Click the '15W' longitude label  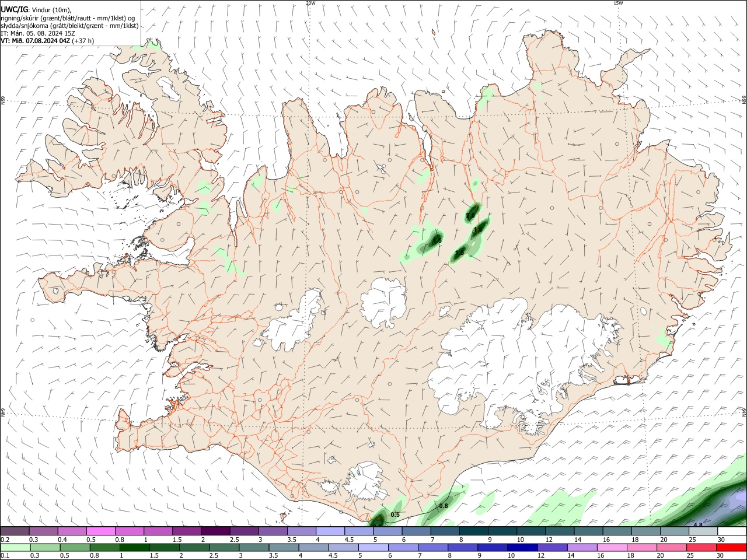coord(618,3)
